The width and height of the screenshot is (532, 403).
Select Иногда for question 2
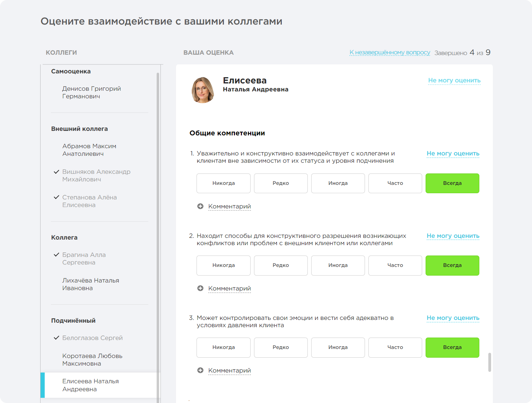338,266
